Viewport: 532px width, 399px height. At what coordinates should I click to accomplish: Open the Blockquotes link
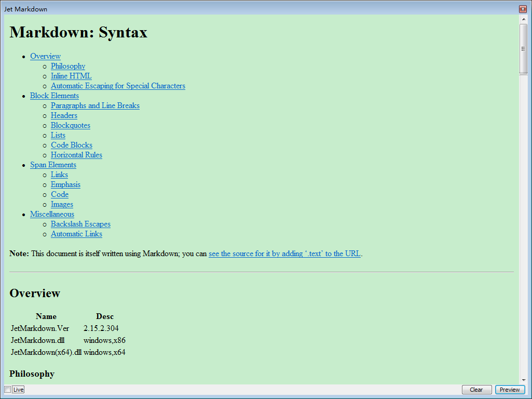pos(70,125)
